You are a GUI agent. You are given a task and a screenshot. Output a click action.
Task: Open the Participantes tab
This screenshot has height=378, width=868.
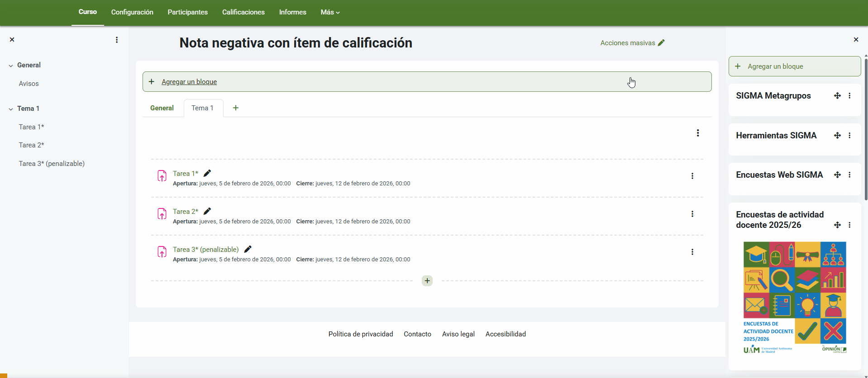188,12
